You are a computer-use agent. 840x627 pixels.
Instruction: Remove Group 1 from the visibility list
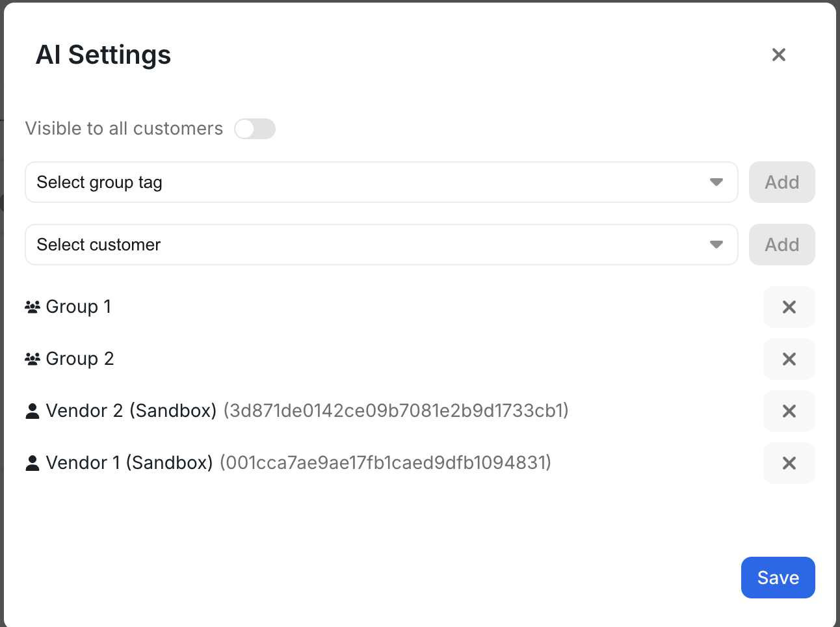pyautogui.click(x=789, y=306)
